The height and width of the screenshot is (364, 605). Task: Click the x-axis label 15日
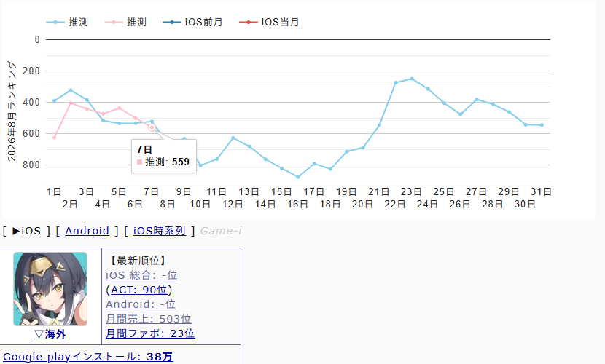281,191
